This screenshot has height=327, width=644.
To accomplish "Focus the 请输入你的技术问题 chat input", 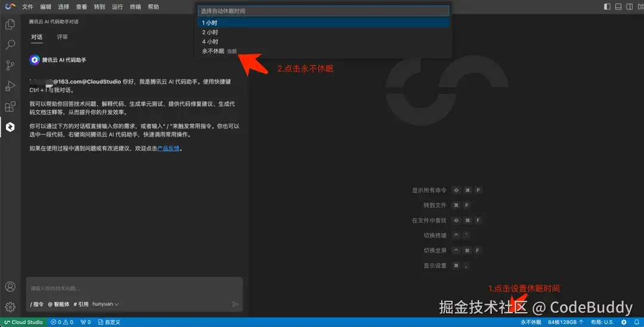I will pyautogui.click(x=134, y=288).
